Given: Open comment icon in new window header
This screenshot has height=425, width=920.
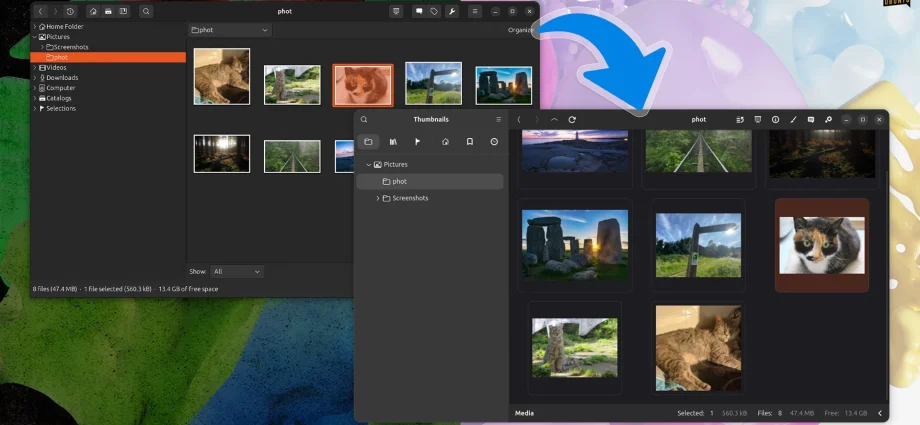Looking at the screenshot, I should pyautogui.click(x=811, y=119).
